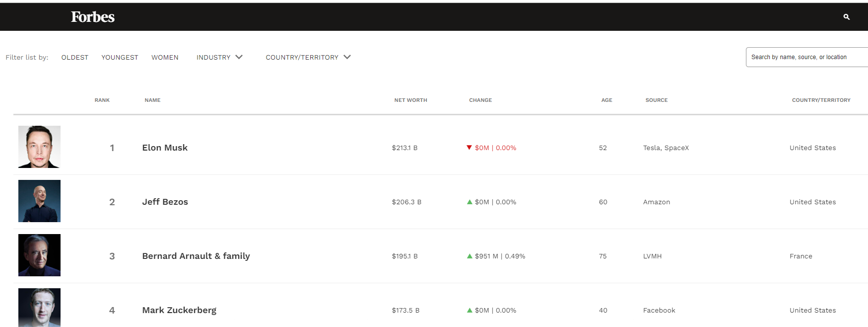Image resolution: width=868 pixels, height=327 pixels.
Task: Click net worth value $173.5 B
Action: click(x=405, y=310)
